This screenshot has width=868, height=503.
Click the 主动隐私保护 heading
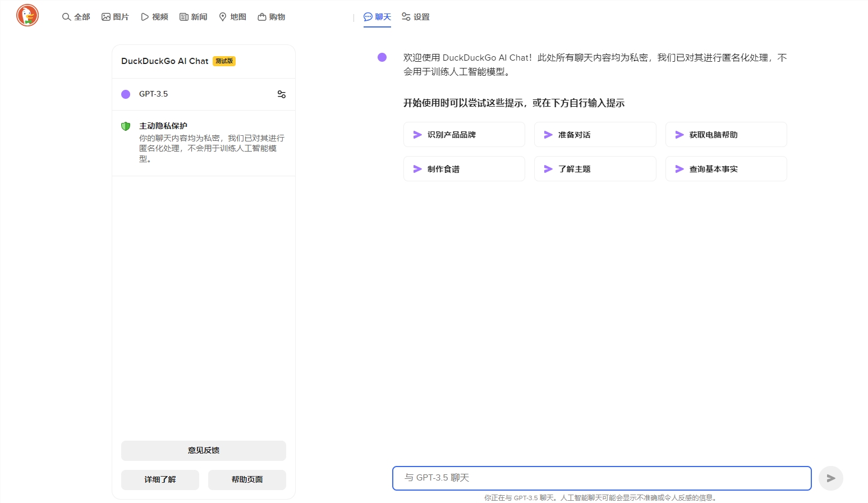(x=163, y=126)
